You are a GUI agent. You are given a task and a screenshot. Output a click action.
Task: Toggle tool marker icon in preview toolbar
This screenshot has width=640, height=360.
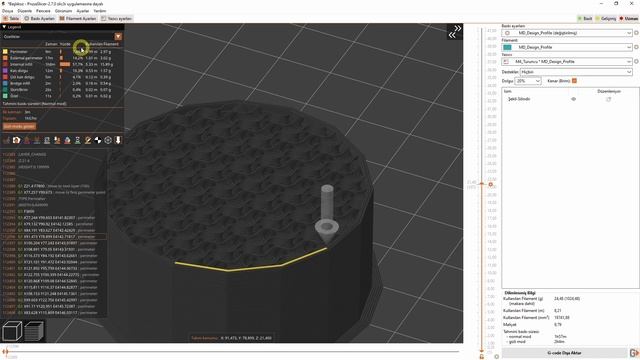click(x=118, y=140)
